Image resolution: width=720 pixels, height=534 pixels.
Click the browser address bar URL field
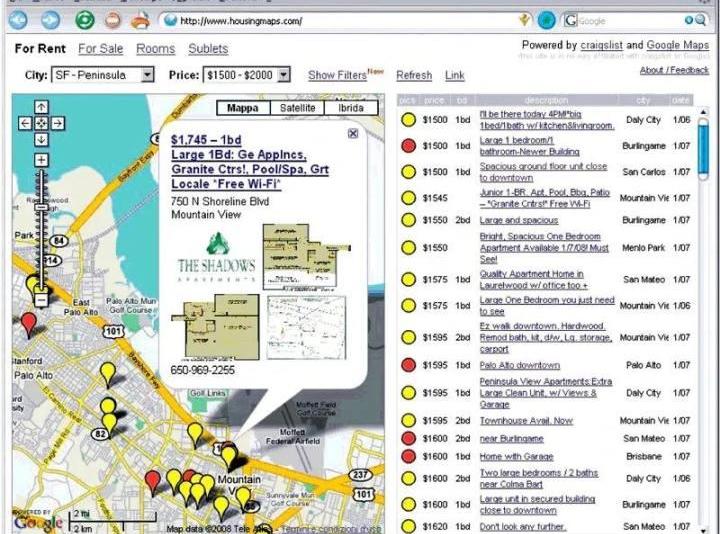[x=344, y=21]
